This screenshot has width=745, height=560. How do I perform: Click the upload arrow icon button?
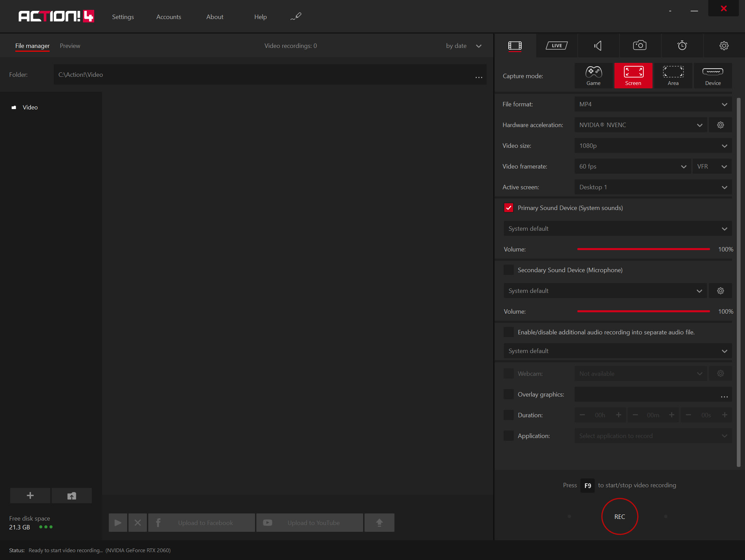(x=379, y=523)
